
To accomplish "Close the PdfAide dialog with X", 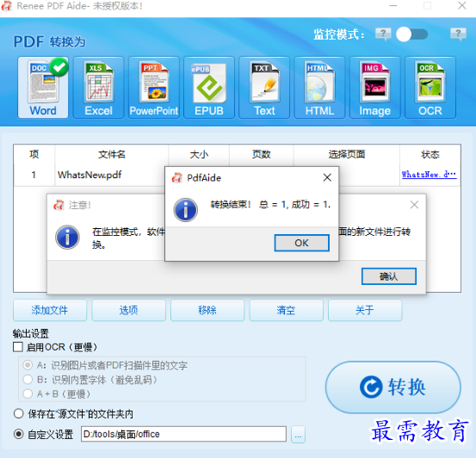I will point(327,177).
